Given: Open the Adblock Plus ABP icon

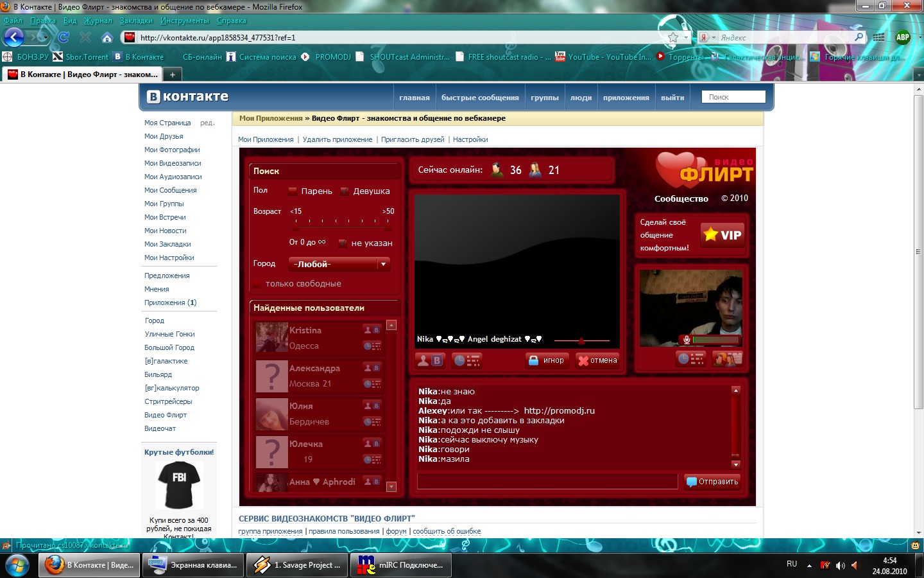Looking at the screenshot, I should 903,37.
